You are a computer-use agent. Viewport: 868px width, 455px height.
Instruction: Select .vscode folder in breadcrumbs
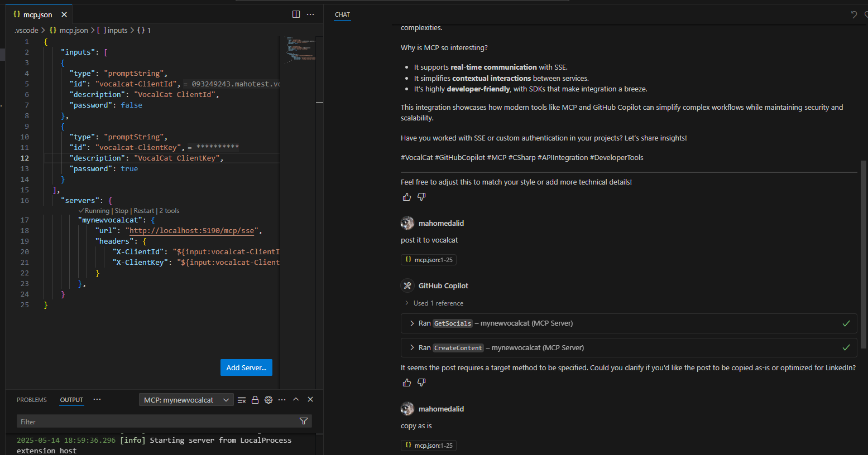(x=26, y=31)
